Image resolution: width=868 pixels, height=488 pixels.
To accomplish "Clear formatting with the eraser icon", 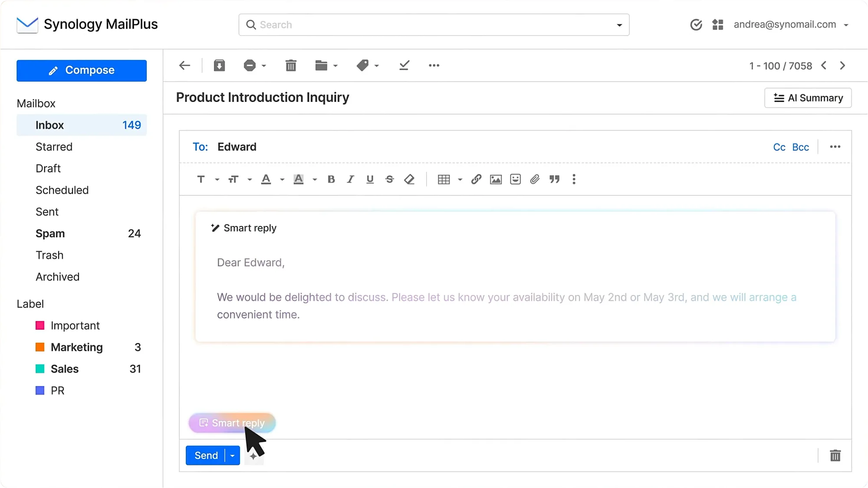I will (x=409, y=179).
